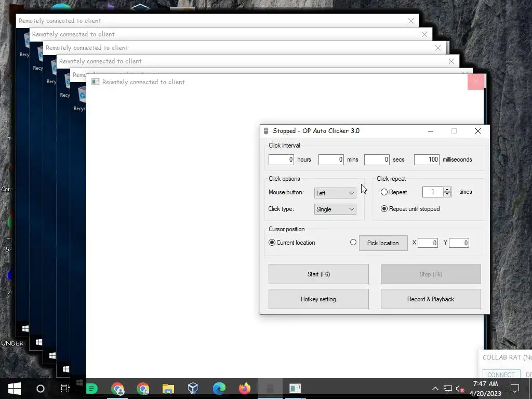Close the third Remotely connected to client window
Screen dimensions: 532x399
tap(438, 48)
